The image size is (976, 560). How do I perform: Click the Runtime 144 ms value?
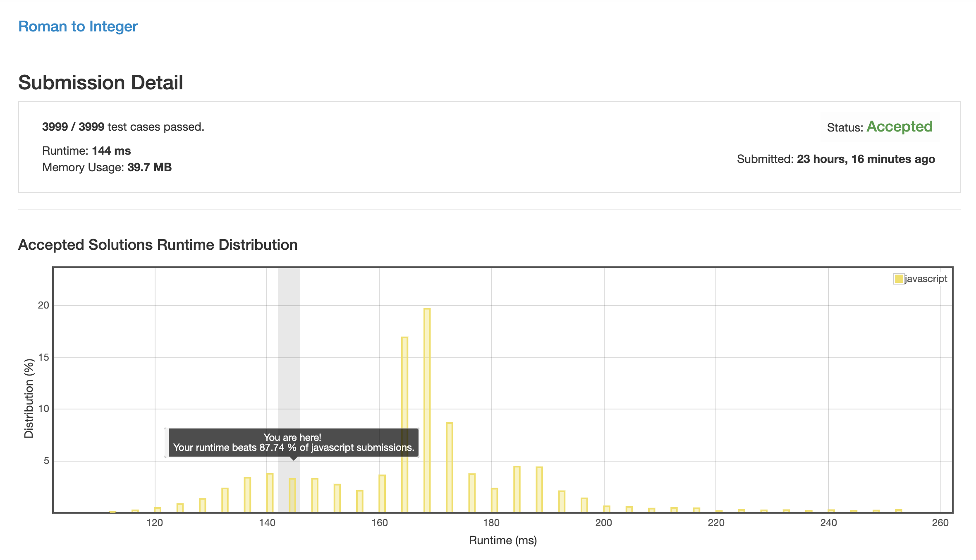[x=111, y=151]
